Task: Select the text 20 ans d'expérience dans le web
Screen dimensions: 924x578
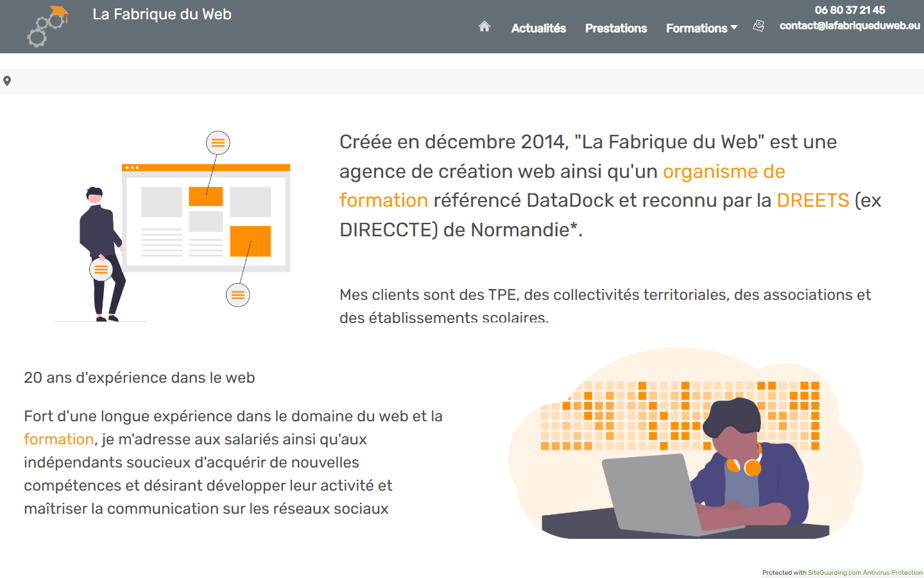Action: [139, 378]
